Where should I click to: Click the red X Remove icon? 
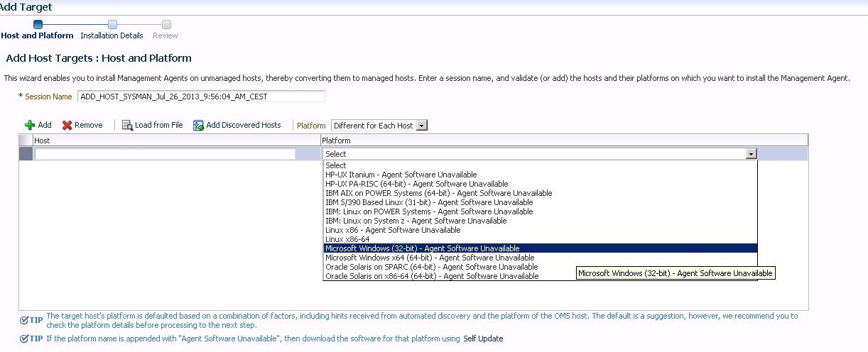[67, 125]
